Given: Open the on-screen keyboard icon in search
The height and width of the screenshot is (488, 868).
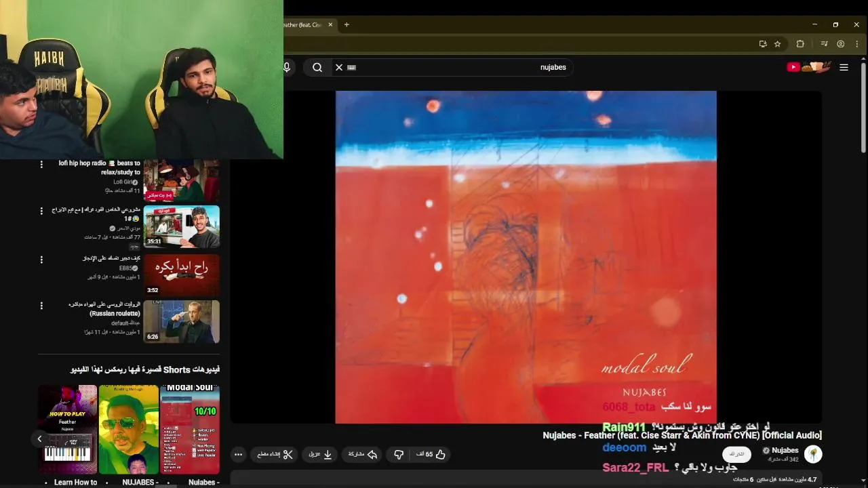Looking at the screenshot, I should 351,67.
